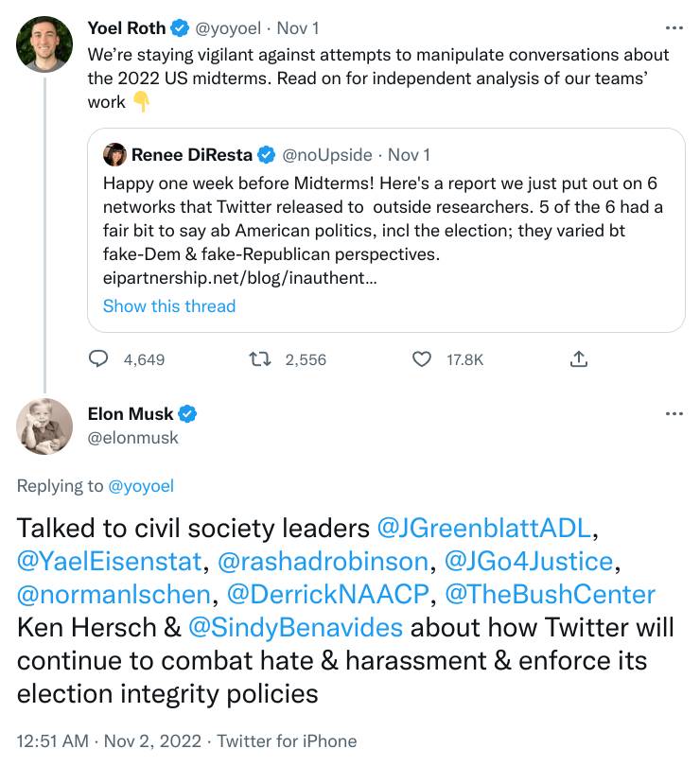The height and width of the screenshot is (766, 700).
Task: Click Renee DiResta's small avatar in quoted tweet
Action: tap(114, 154)
